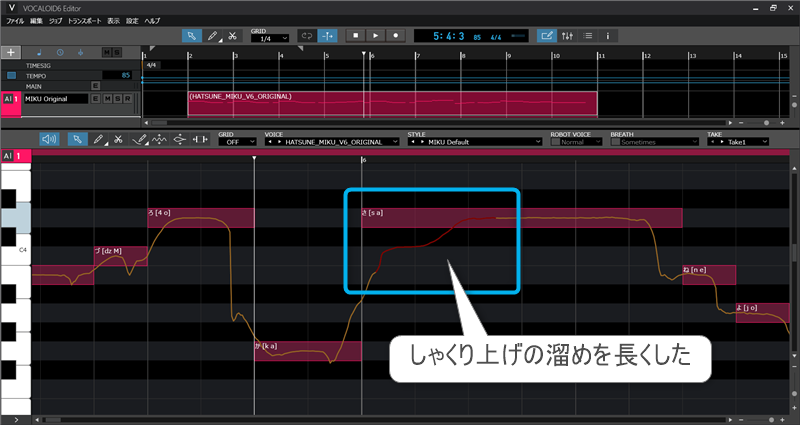Click the clock icon in track header

pos(60,53)
